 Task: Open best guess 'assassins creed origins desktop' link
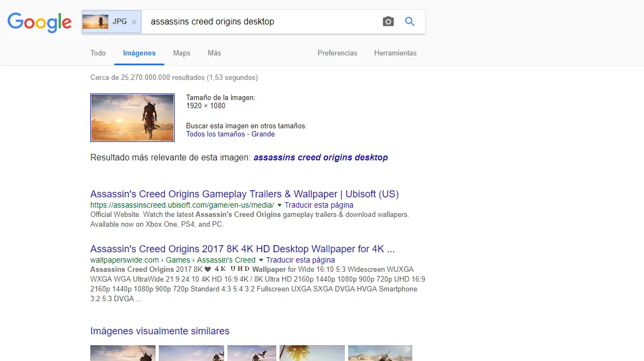point(320,157)
